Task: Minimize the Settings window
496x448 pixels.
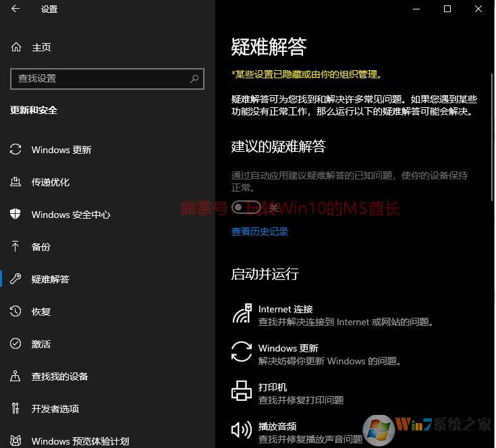Action: click(416, 9)
